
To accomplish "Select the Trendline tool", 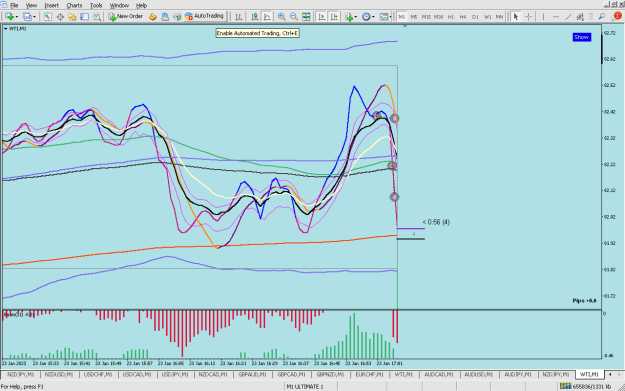I will [568, 16].
